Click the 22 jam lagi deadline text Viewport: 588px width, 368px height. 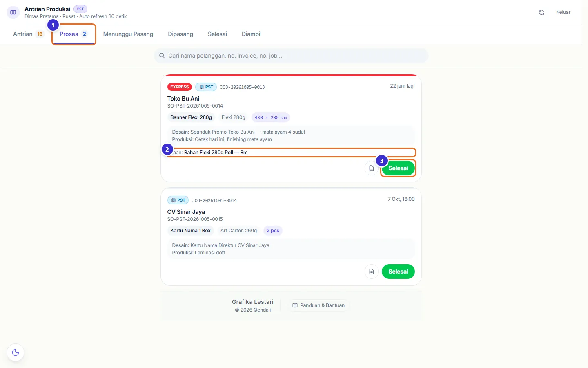click(402, 86)
